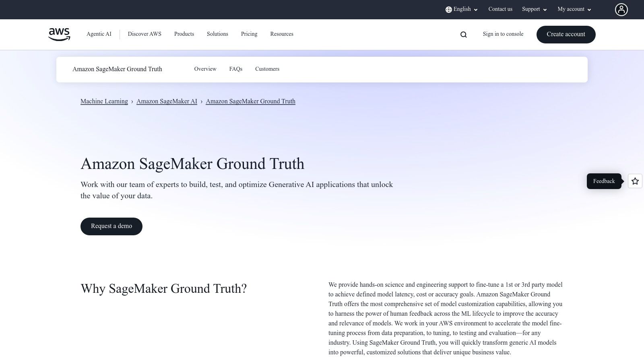Click the Request a demo button
This screenshot has height=362, width=644.
tap(111, 226)
